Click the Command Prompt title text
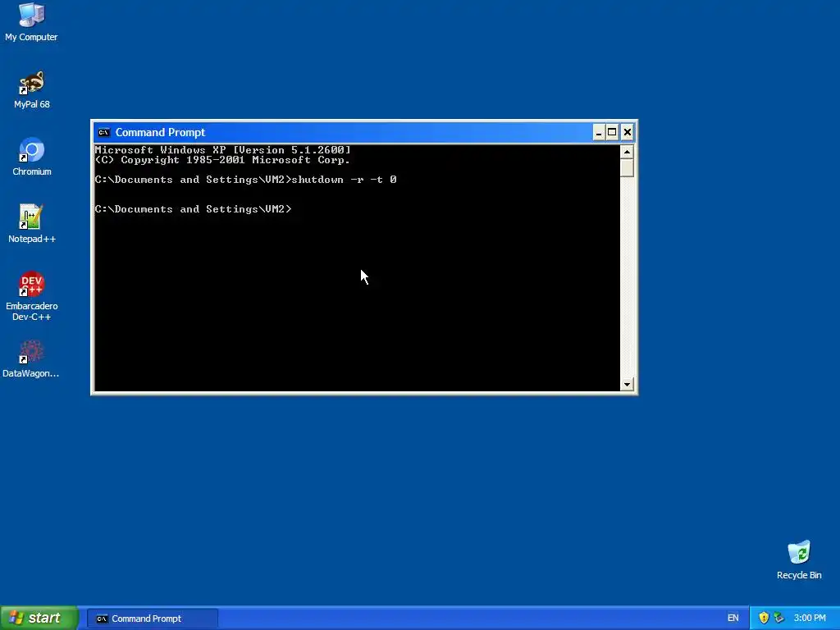The height and width of the screenshot is (630, 840). coord(160,132)
